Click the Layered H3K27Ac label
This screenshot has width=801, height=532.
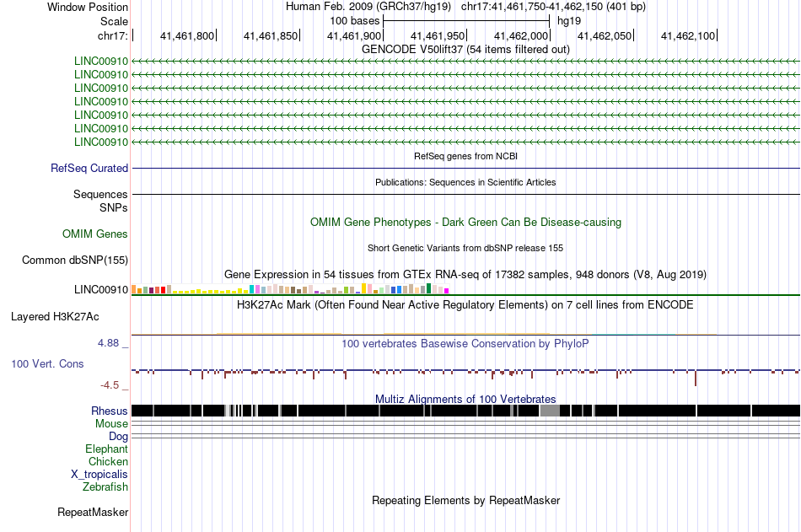55,317
